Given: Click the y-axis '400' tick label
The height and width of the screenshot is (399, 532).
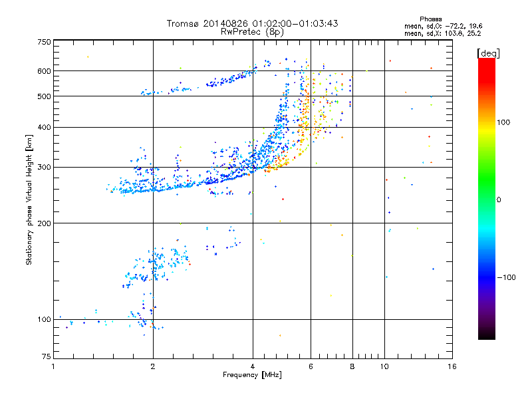Looking at the screenshot, I should tap(44, 127).
